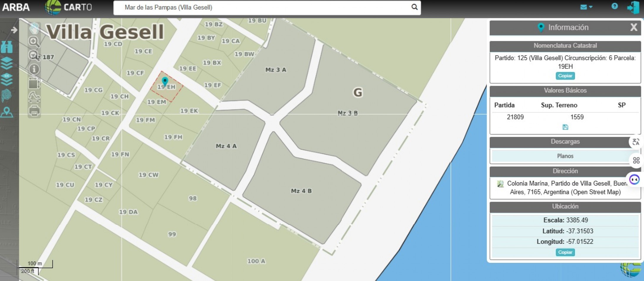Click block label Mz 3 A
The image size is (644, 281).
[276, 70]
